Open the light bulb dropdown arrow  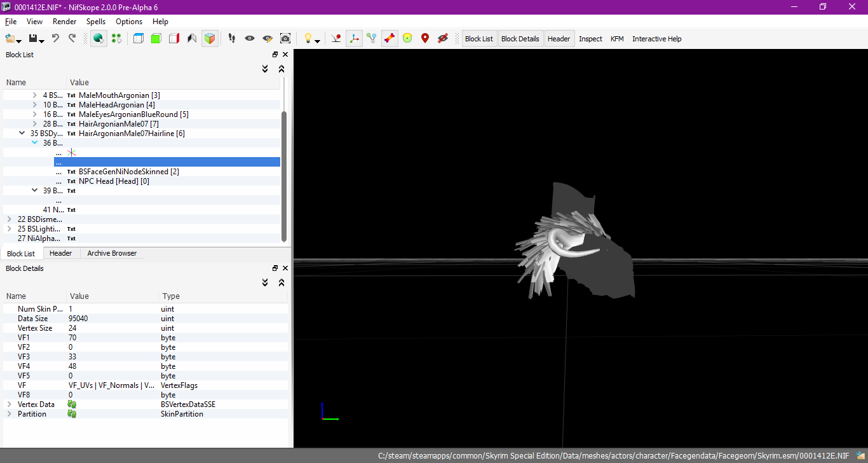click(318, 41)
